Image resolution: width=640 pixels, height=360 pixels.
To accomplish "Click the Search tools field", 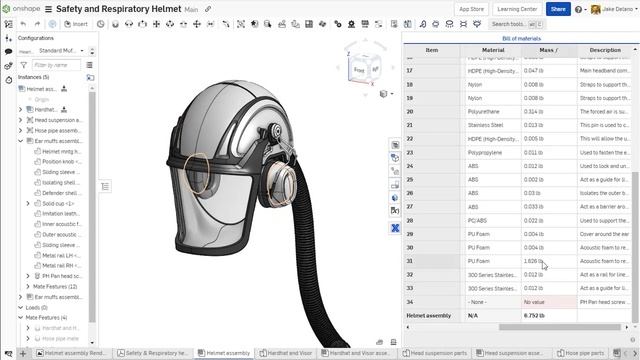I will 517,24.
